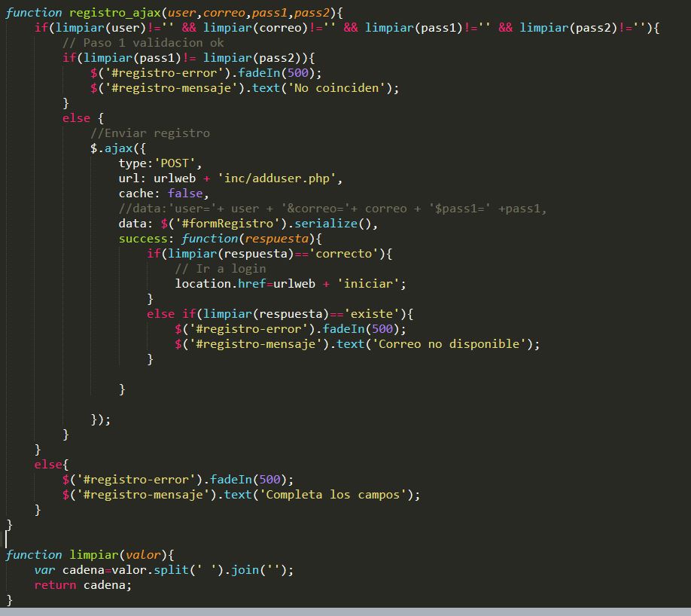Click the cache false value
The width and height of the screenshot is (691, 616).
[x=185, y=194]
